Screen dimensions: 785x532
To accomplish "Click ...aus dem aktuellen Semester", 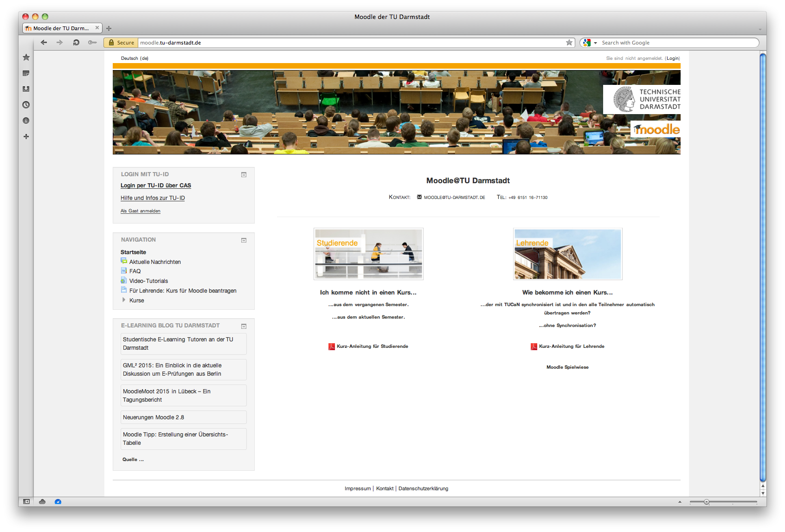I will 368,317.
